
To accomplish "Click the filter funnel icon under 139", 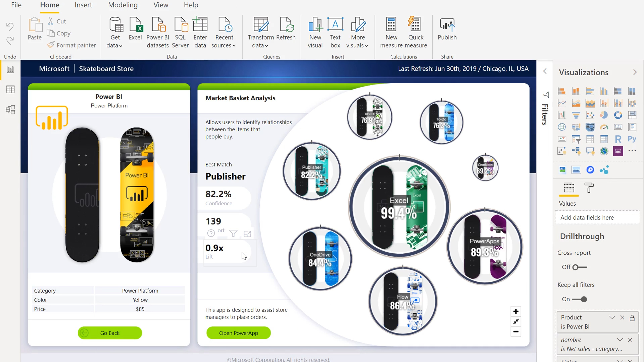I will [x=233, y=234].
